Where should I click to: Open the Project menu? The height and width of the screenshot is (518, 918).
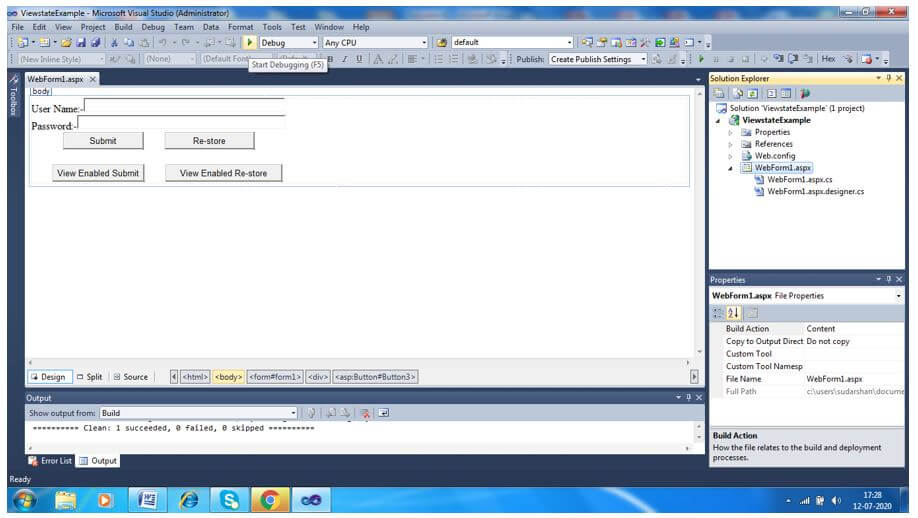click(x=93, y=27)
